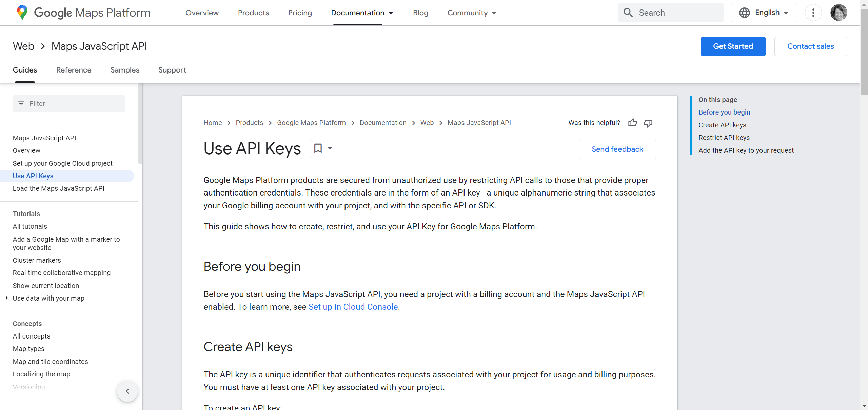
Task: Click the Web breadcrumb in article
Action: [427, 123]
